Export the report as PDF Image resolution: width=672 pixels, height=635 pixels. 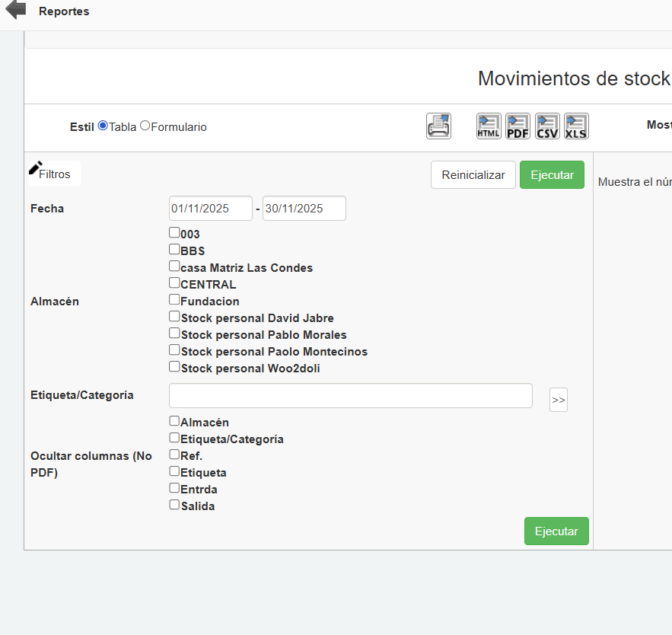(x=518, y=126)
